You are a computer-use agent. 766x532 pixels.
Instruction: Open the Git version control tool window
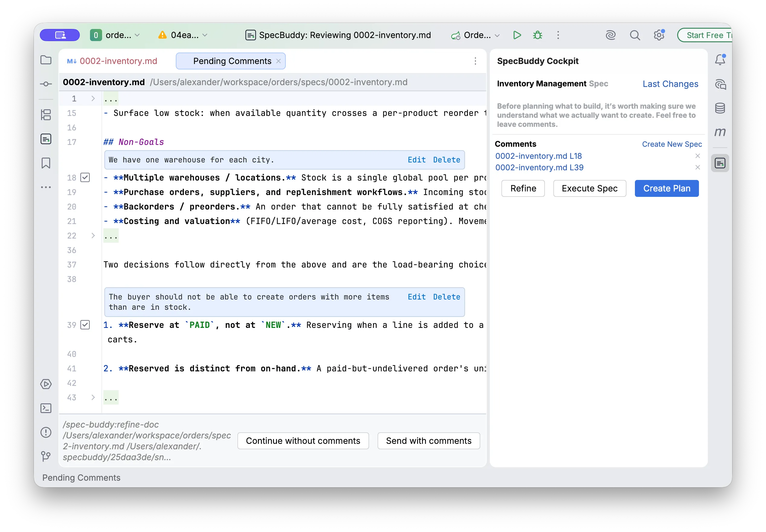pyautogui.click(x=46, y=456)
